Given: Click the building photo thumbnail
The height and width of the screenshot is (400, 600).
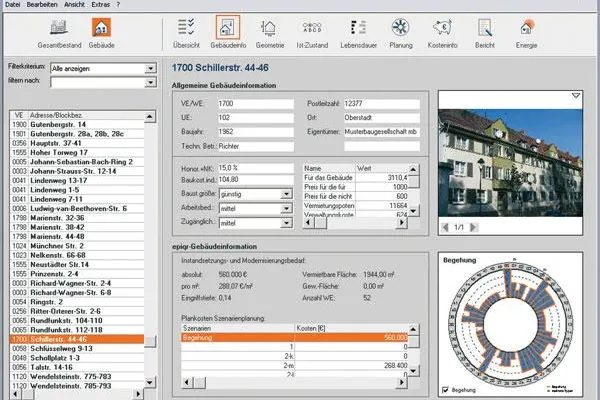Looking at the screenshot, I should pyautogui.click(x=510, y=163).
